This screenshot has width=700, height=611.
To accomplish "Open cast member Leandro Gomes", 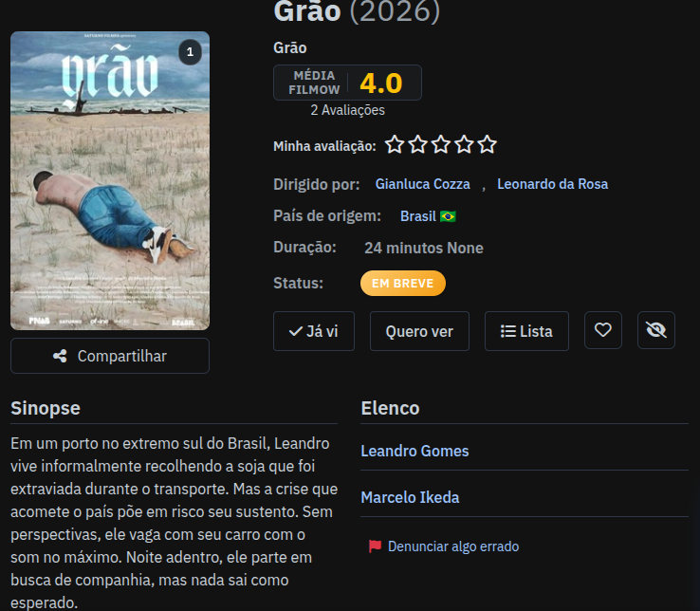I will pyautogui.click(x=414, y=451).
